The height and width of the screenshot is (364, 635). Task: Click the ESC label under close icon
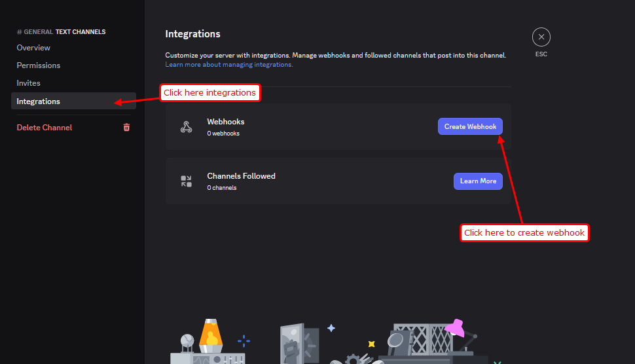pos(541,54)
